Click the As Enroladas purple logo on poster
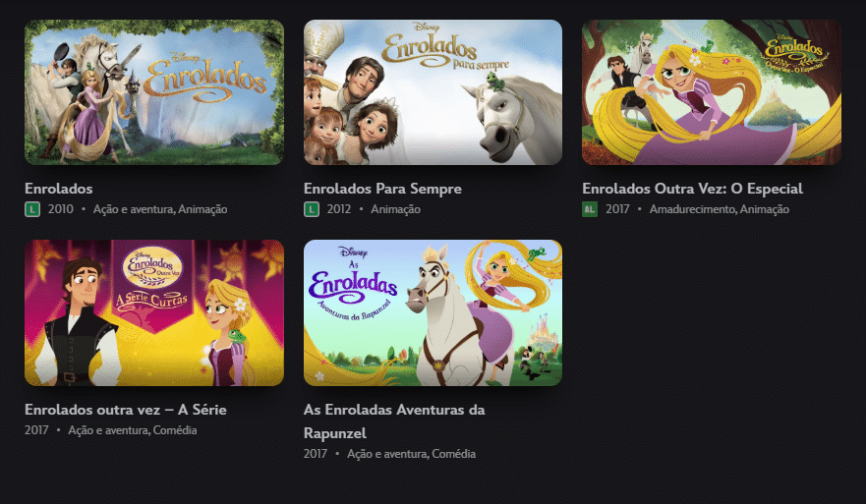 click(x=352, y=284)
